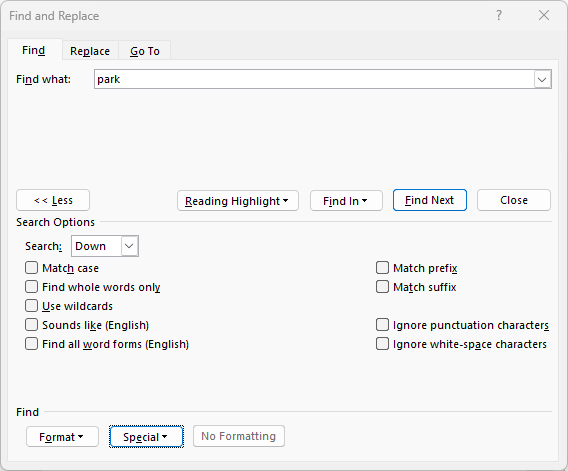
Task: Open the Format dropdown button
Action: (62, 437)
